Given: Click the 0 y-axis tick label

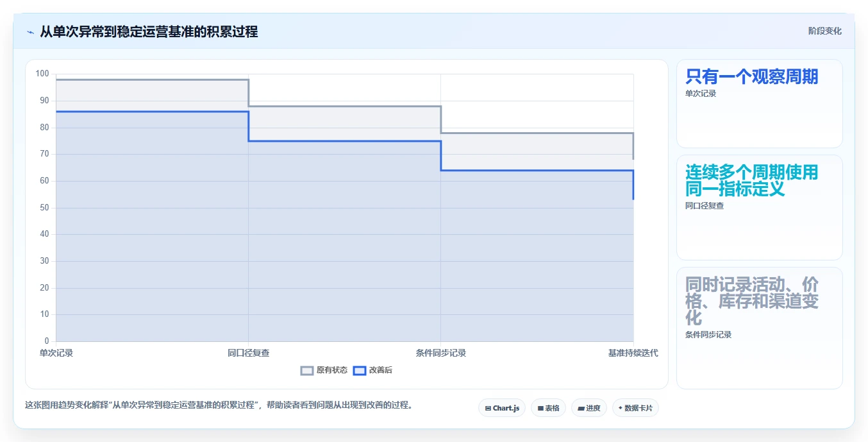Looking at the screenshot, I should click(x=47, y=341).
